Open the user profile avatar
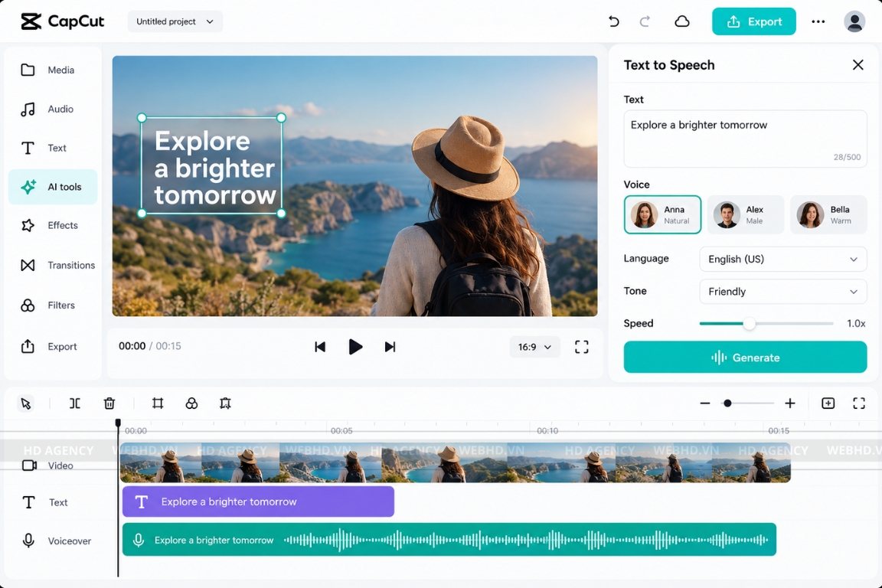This screenshot has height=588, width=882. click(x=854, y=21)
